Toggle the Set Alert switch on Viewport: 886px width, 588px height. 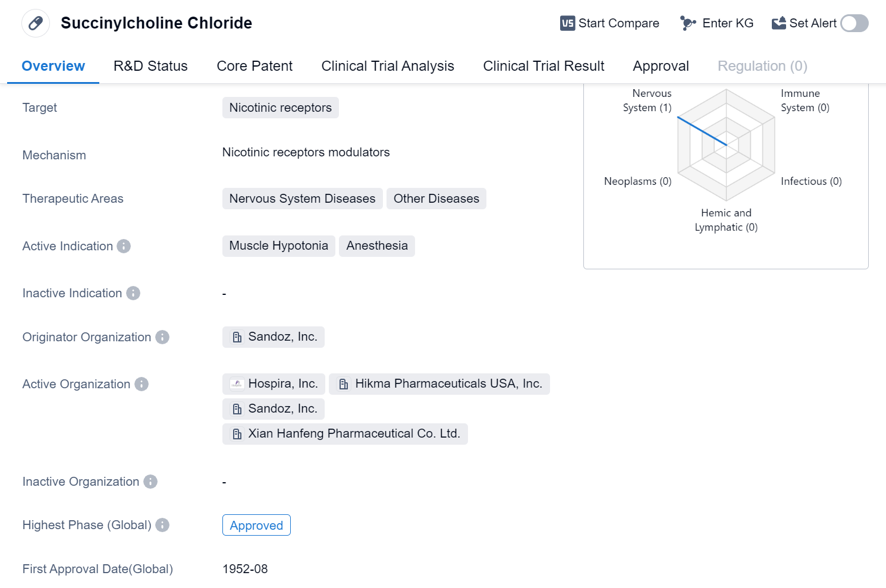pos(854,23)
